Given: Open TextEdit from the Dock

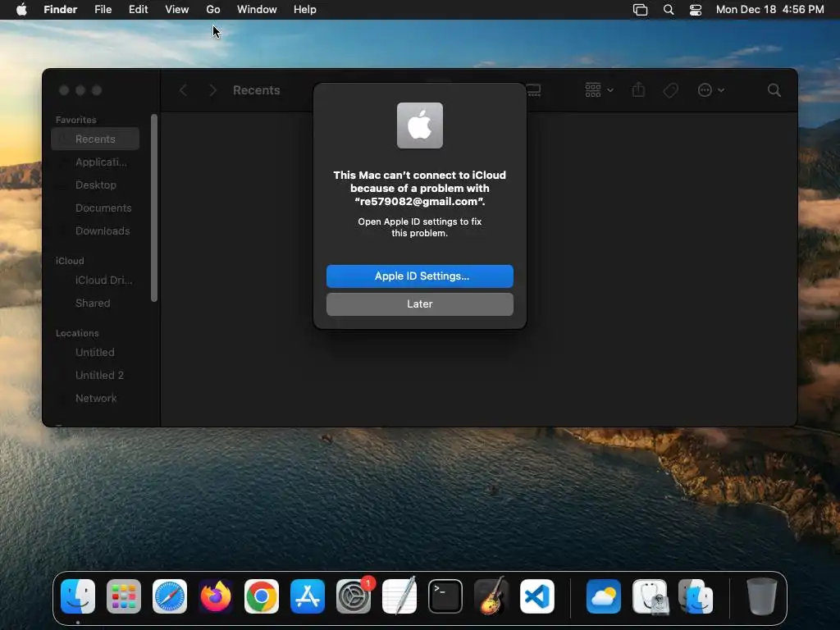Looking at the screenshot, I should click(x=399, y=596).
